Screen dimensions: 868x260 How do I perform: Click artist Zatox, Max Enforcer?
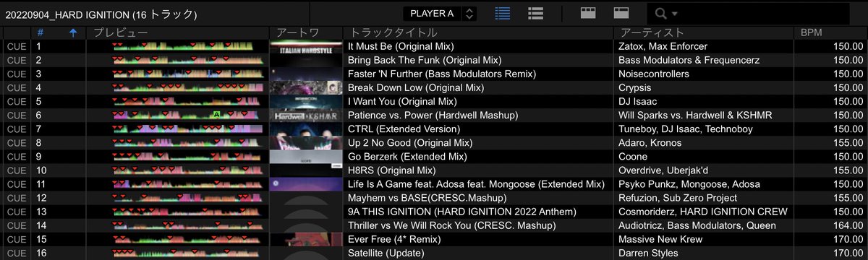(663, 46)
